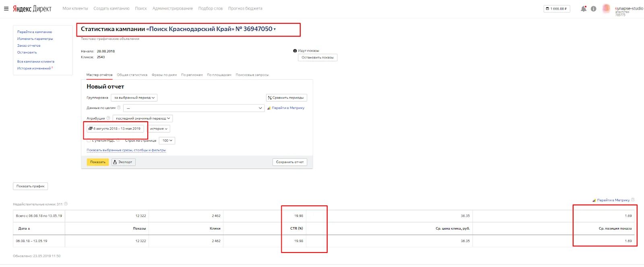Click the Показать график button
The width and height of the screenshot is (644, 267).
coord(31,186)
